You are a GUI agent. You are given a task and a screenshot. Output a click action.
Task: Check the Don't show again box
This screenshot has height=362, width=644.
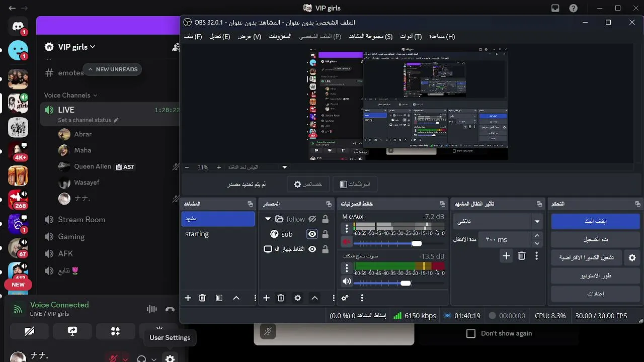point(471,333)
